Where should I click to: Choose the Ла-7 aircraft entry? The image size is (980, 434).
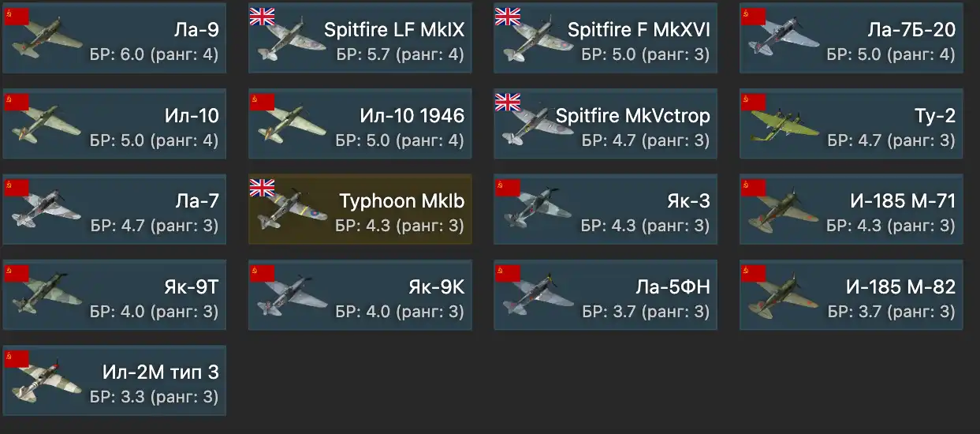coord(114,209)
